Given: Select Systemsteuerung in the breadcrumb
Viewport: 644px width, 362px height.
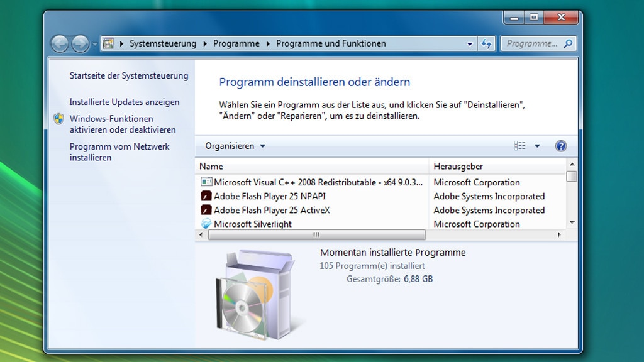Looking at the screenshot, I should [163, 43].
